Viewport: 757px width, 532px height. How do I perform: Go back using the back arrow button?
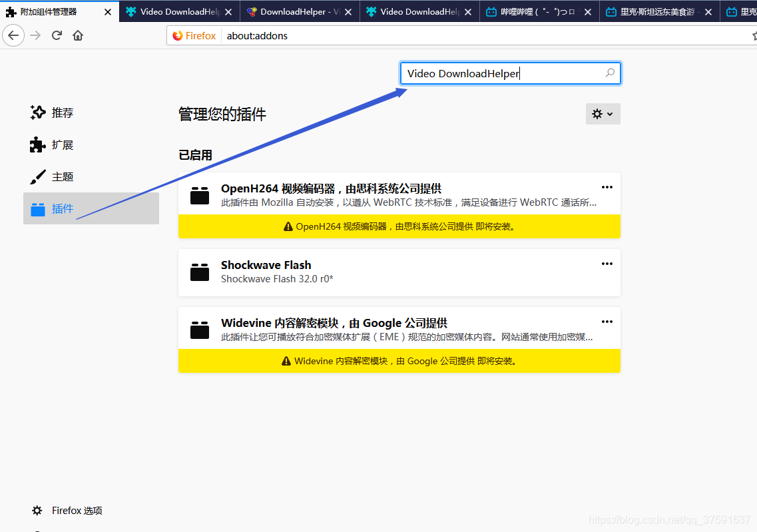click(x=13, y=35)
